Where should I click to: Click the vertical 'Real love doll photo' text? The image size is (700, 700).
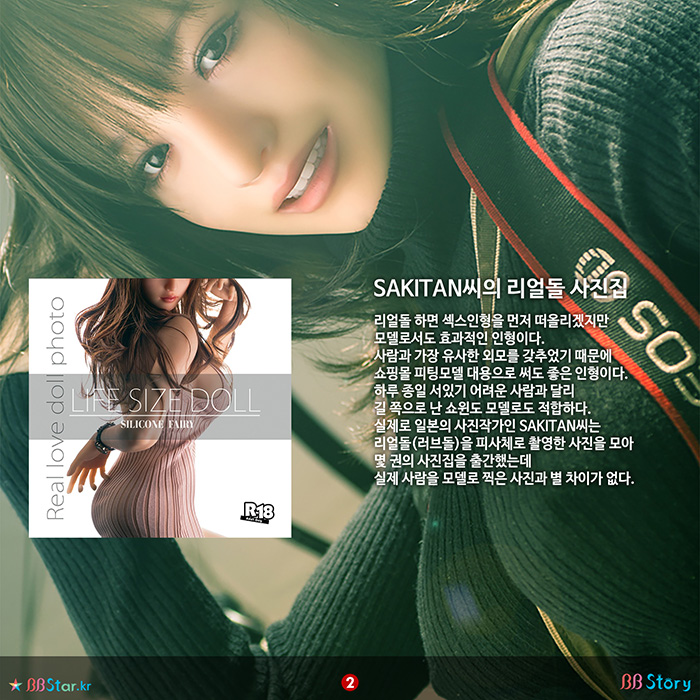point(56,408)
